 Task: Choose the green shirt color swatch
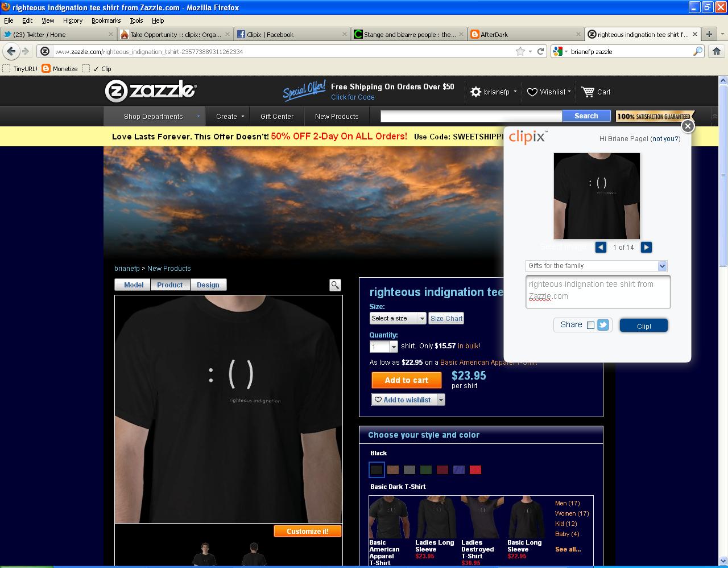click(x=426, y=470)
